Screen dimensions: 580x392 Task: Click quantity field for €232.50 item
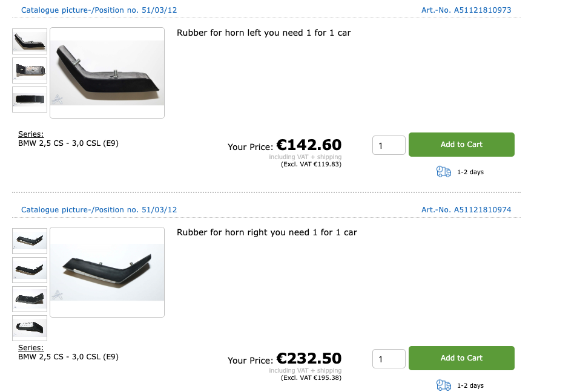click(389, 359)
